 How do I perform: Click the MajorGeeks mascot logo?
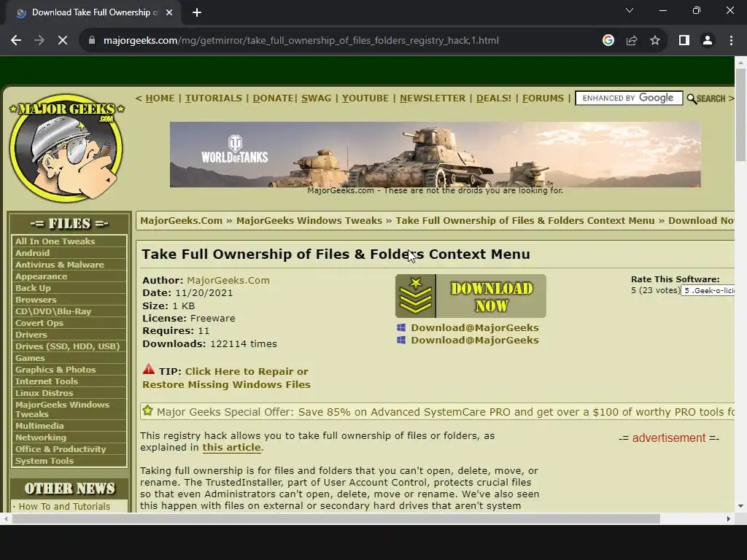point(66,148)
